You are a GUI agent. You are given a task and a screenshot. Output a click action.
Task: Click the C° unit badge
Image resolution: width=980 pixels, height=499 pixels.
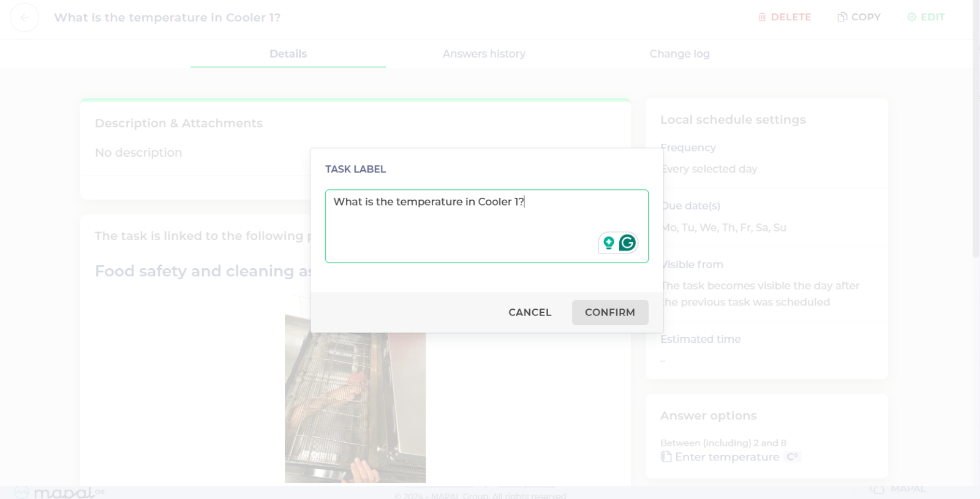coord(792,457)
